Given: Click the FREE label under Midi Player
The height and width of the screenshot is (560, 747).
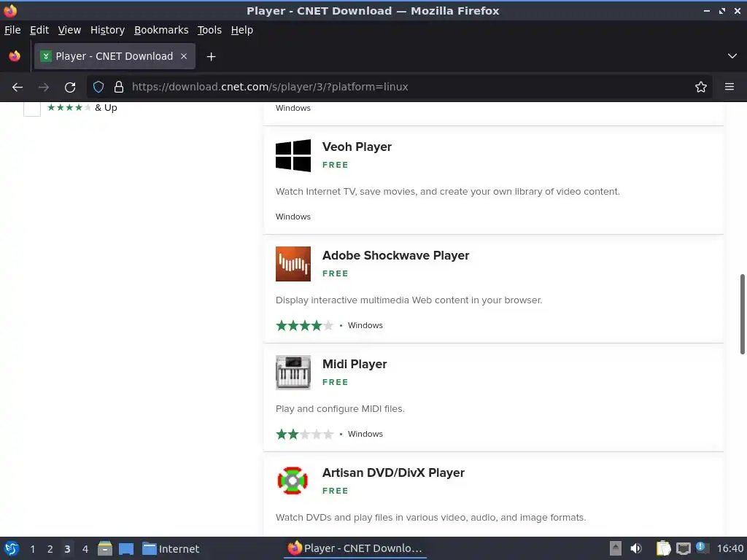Looking at the screenshot, I should coord(336,382).
